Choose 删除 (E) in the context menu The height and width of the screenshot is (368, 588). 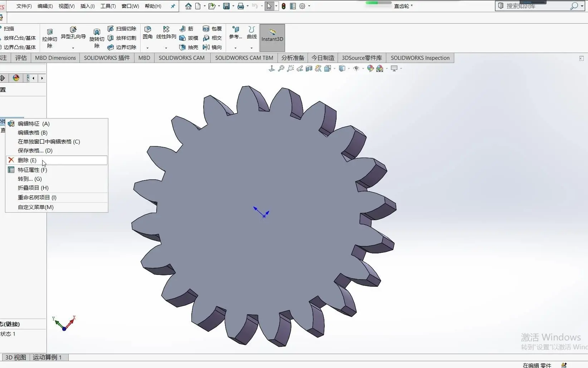pos(57,160)
